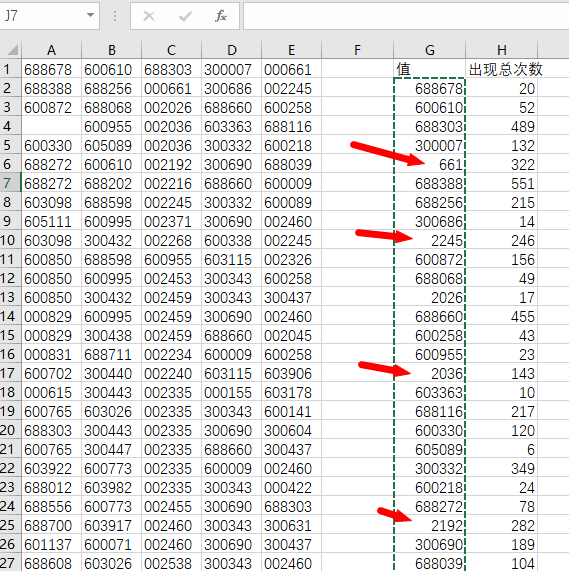Click cell G10 showing 2245

point(430,240)
